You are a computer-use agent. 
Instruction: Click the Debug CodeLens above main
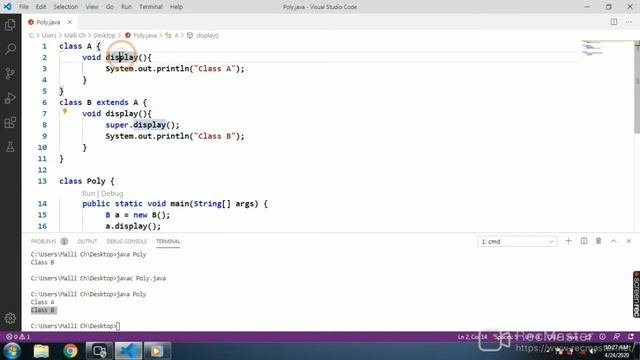click(112, 193)
